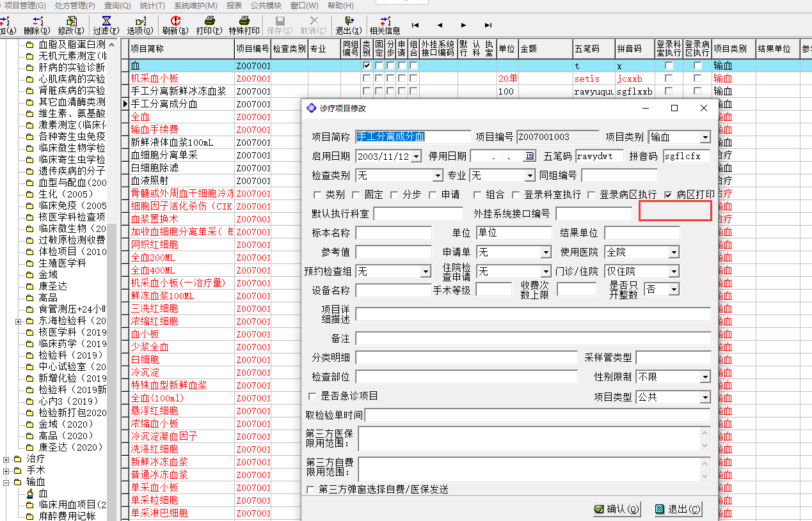Screen dimensions: 812x521
Task: Click the 备注 input field
Action: tap(533, 338)
